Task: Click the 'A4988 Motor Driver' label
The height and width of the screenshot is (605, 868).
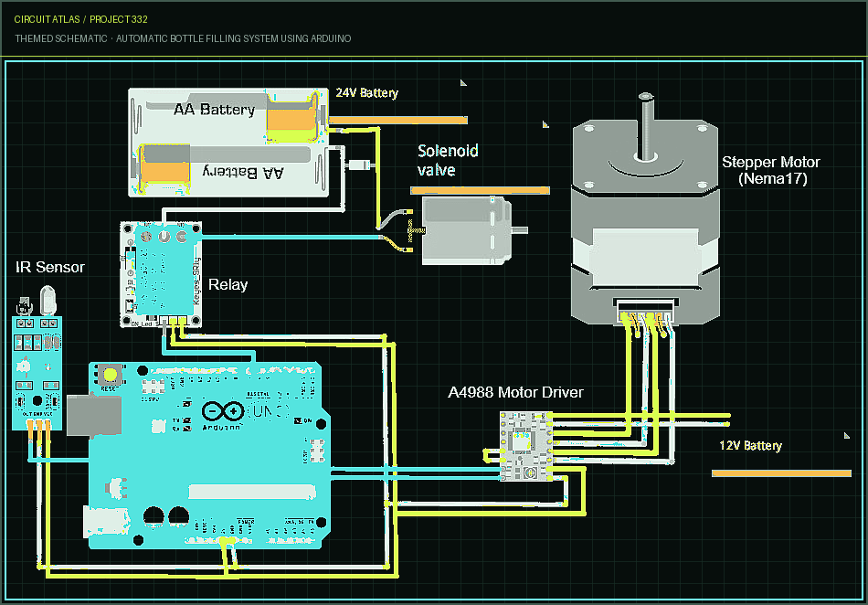Action: click(515, 392)
